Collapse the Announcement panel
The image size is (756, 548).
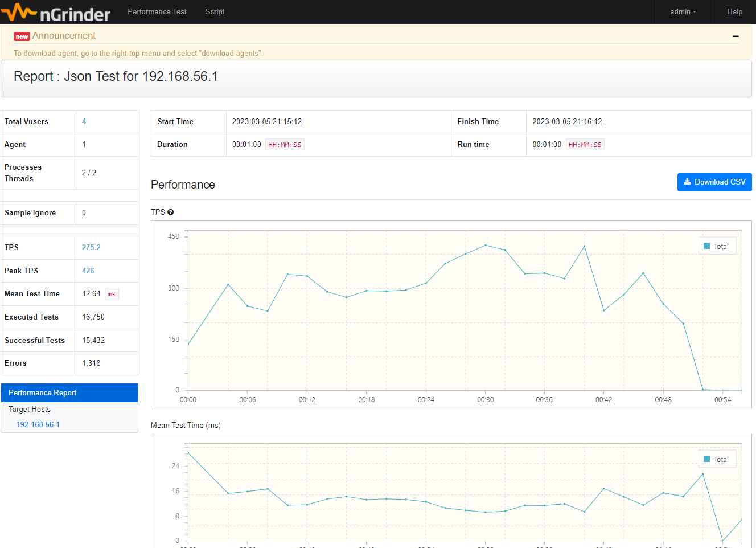pos(736,36)
